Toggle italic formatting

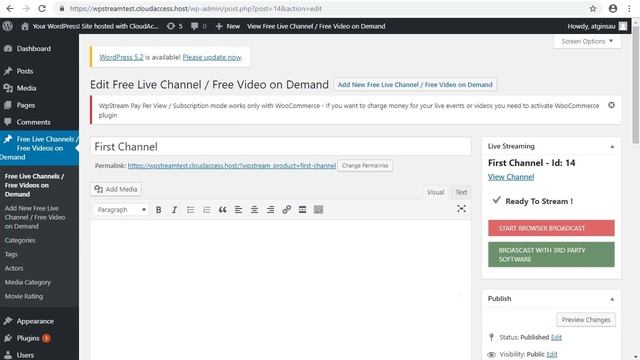click(174, 210)
